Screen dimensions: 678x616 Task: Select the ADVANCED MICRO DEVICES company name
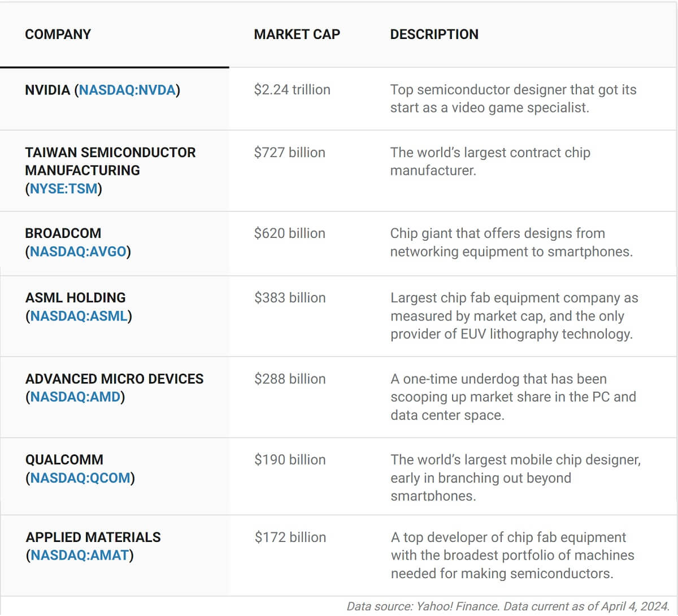pos(114,379)
